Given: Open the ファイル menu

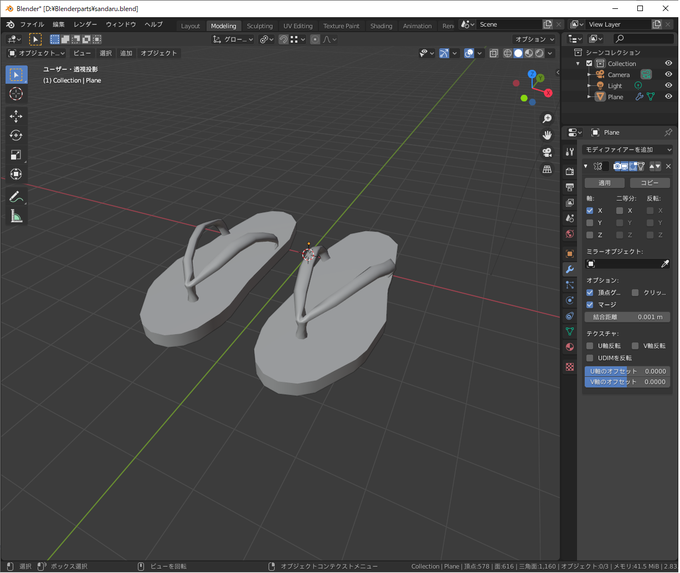Looking at the screenshot, I should [32, 24].
